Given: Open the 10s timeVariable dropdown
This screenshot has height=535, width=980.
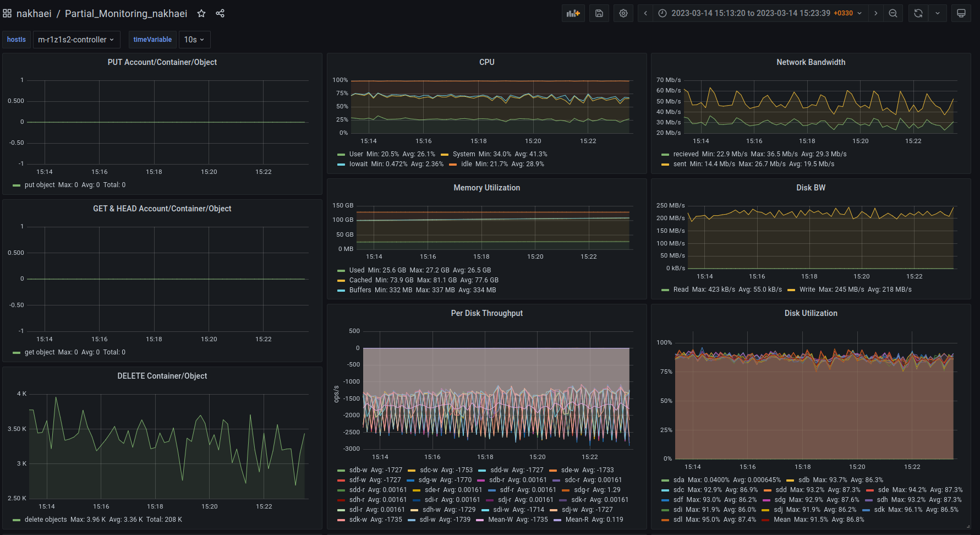Looking at the screenshot, I should click(194, 40).
